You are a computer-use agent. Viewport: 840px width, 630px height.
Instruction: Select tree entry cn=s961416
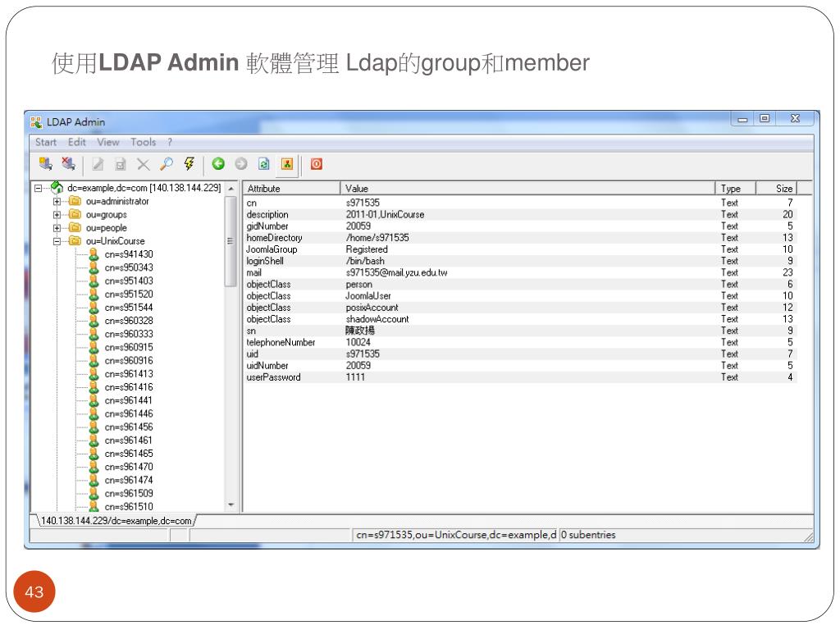(x=129, y=387)
